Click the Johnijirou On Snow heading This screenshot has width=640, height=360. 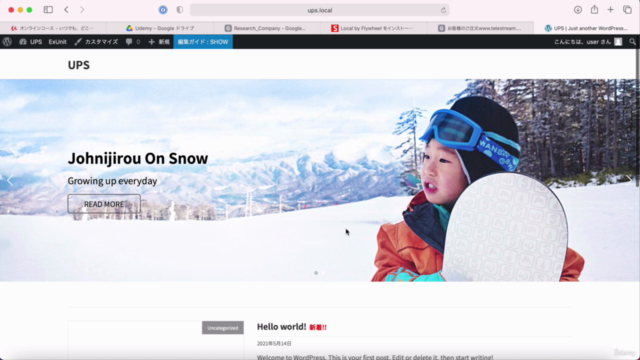(x=138, y=158)
